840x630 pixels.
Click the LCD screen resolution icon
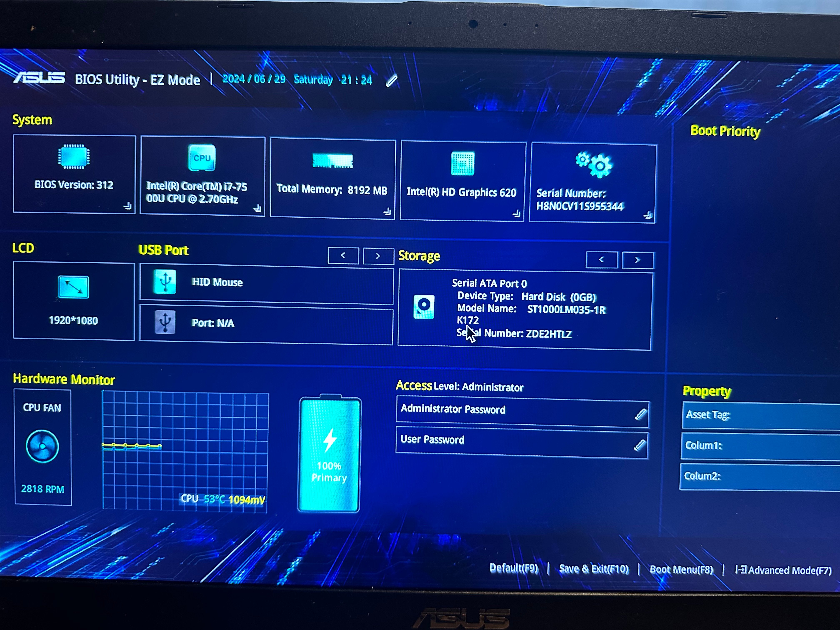pyautogui.click(x=74, y=287)
